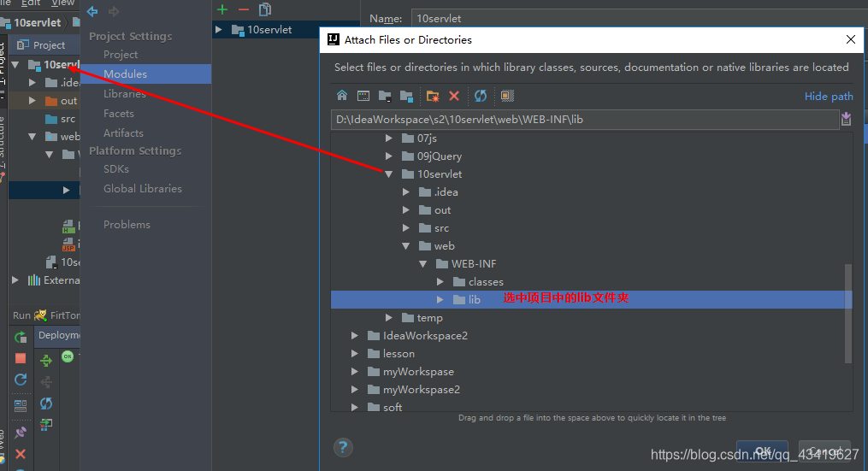The height and width of the screenshot is (471, 868).
Task: Restore layout icon in Run panel
Action: point(21,406)
